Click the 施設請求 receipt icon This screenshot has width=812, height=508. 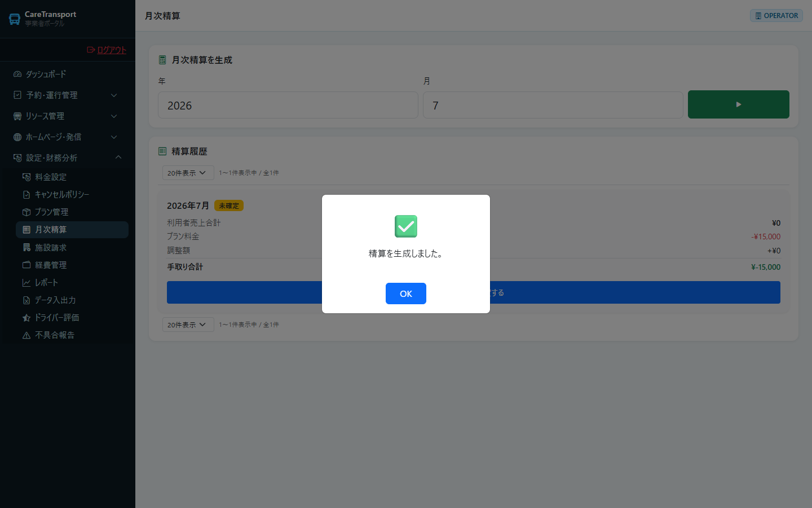27,247
